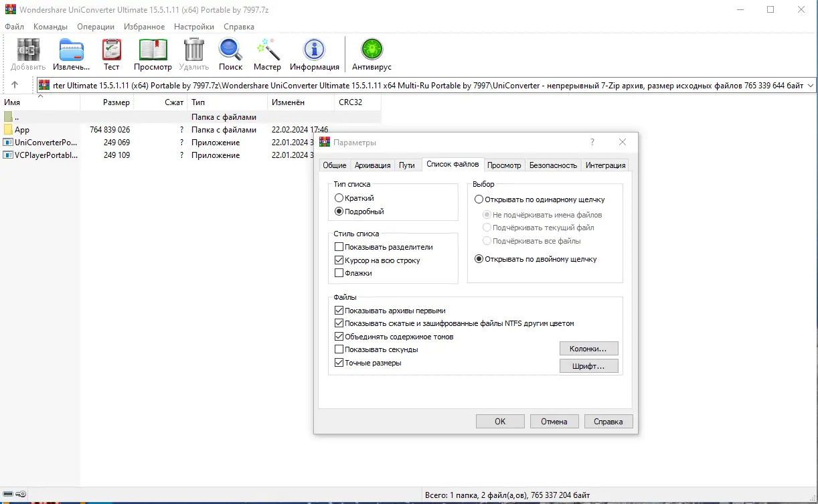Viewport: 818px width, 504px height.
Task: Click the Колонки... button
Action: (x=588, y=349)
